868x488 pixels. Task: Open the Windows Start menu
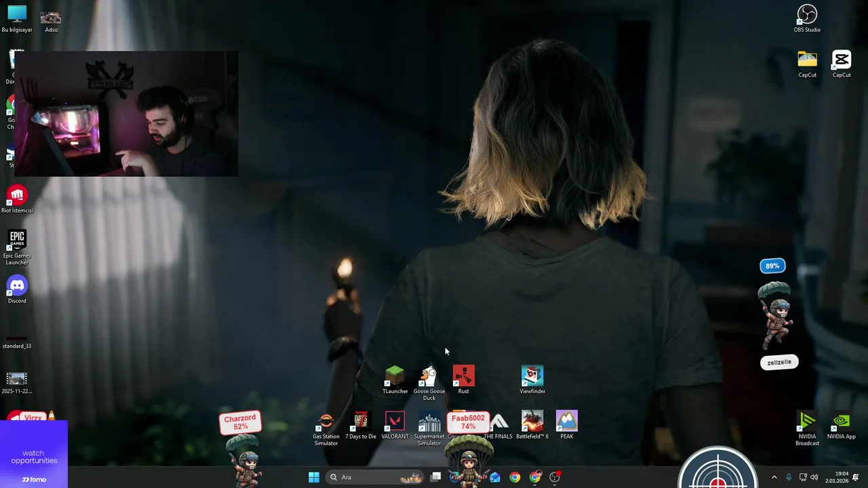coord(314,477)
